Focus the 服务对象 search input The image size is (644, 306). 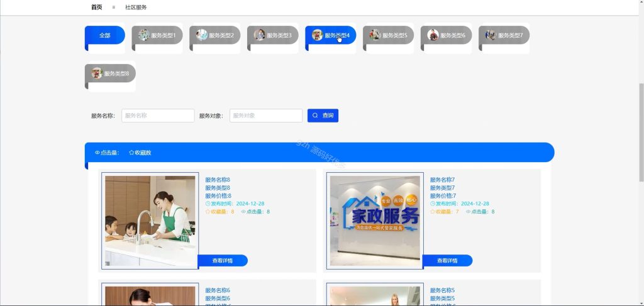tap(266, 116)
